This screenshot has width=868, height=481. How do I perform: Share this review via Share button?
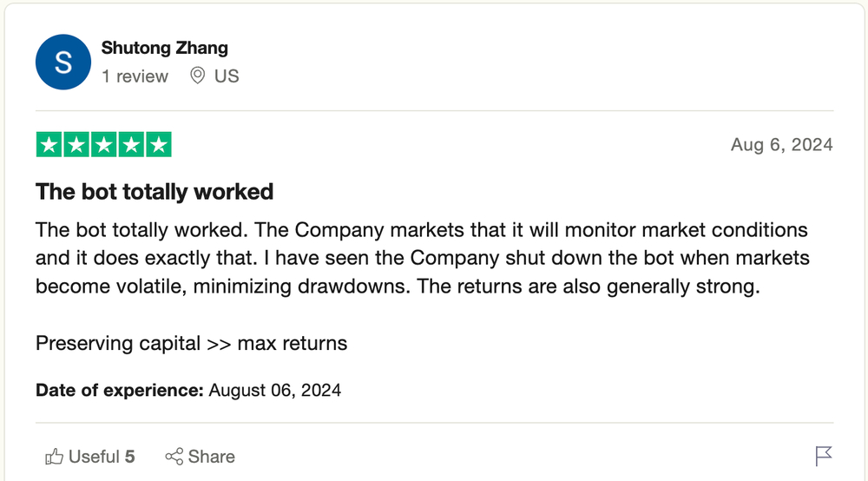click(200, 457)
